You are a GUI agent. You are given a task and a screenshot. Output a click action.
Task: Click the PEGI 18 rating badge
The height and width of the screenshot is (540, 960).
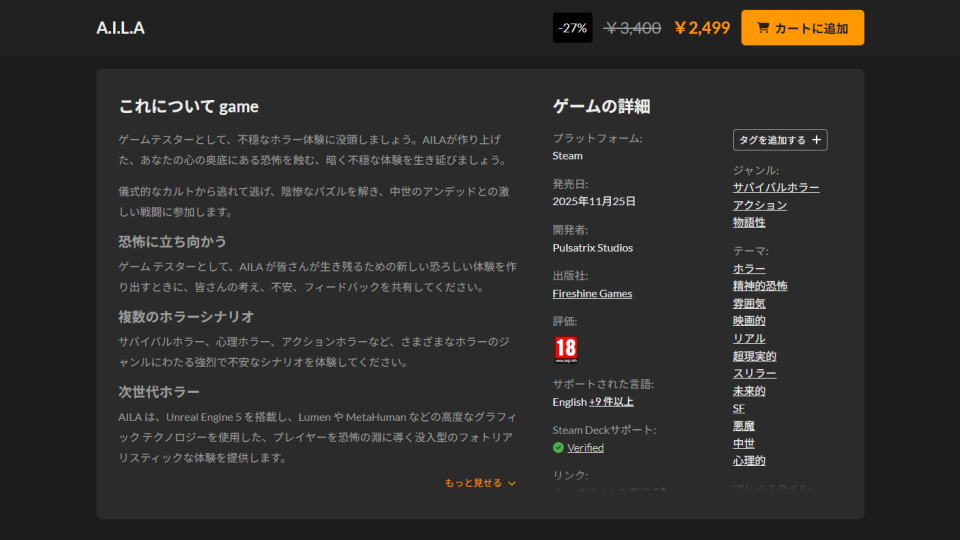566,350
